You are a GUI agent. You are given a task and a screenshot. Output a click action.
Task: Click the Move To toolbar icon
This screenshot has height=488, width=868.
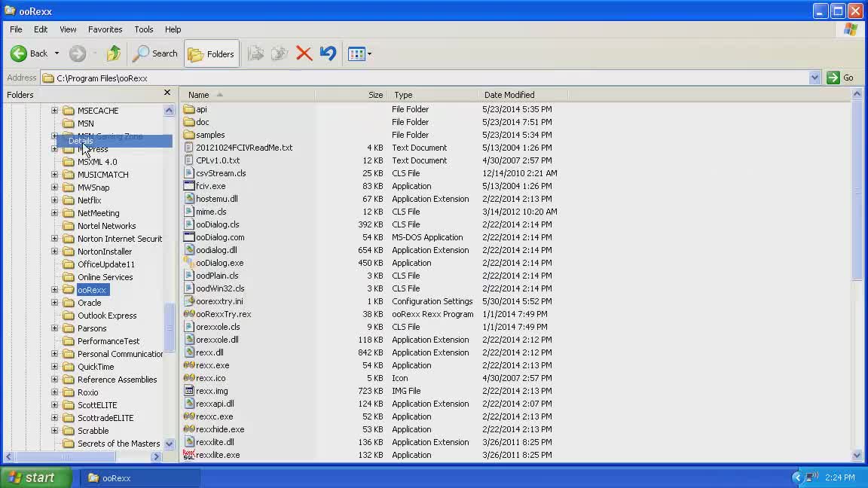click(x=255, y=53)
